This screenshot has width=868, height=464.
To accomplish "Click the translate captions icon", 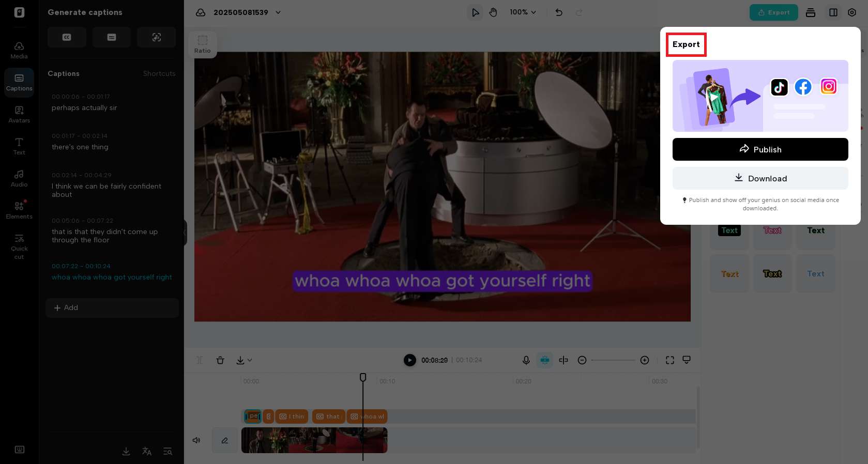I will click(x=147, y=451).
